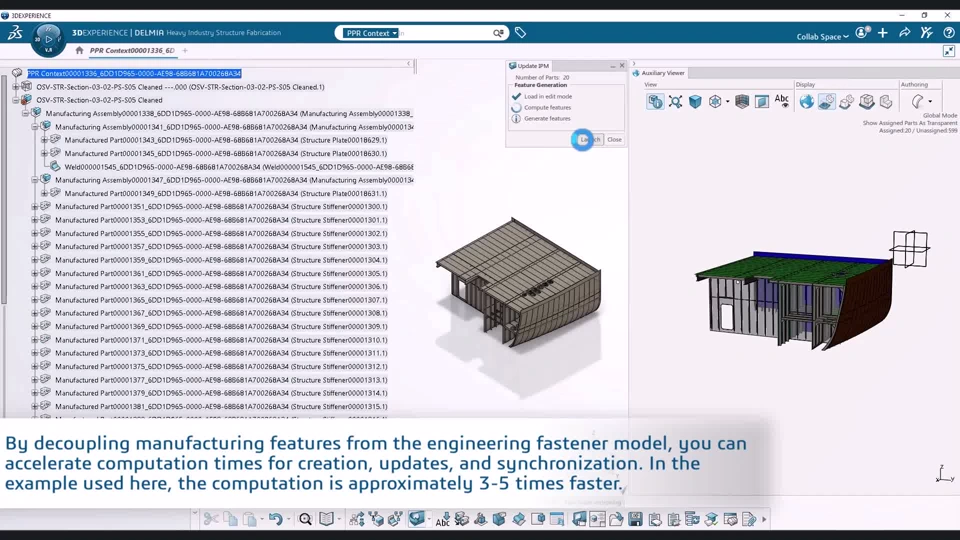The width and height of the screenshot is (960, 540).
Task: Click the Launch button in Update IPM
Action: [590, 140]
